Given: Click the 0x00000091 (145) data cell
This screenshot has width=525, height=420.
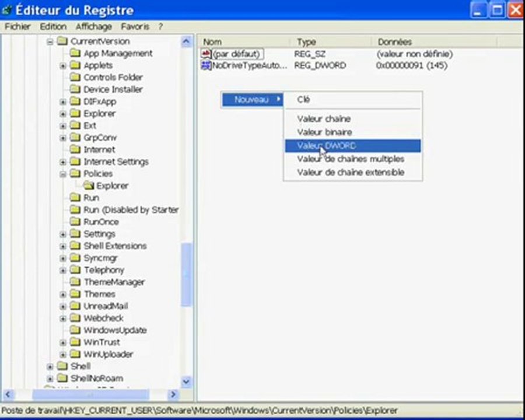Looking at the screenshot, I should click(412, 65).
